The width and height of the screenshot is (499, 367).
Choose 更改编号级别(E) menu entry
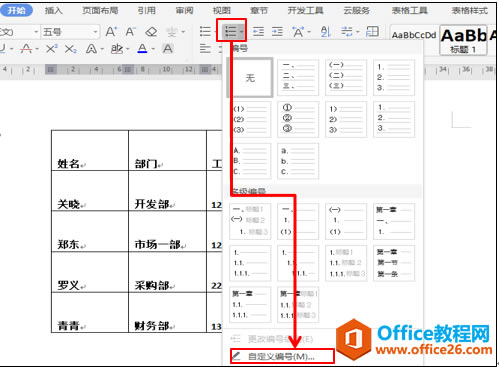280,339
